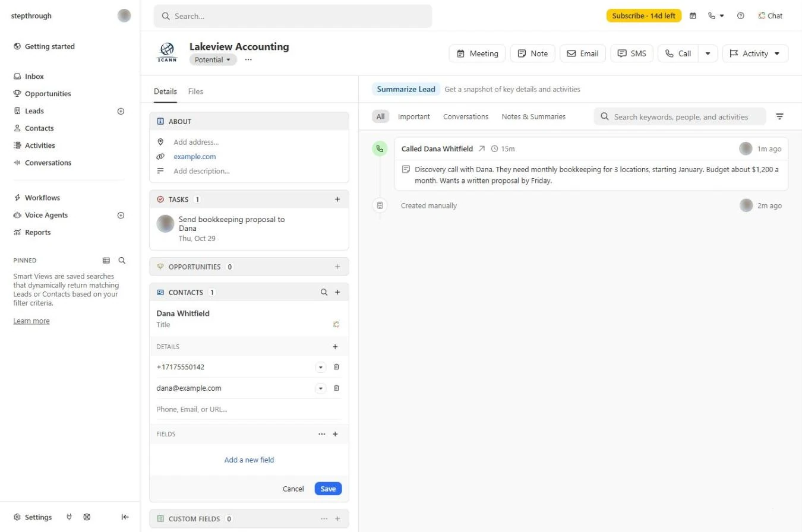Click the plug icon beside Settings
The height and width of the screenshot is (532, 802).
point(70,517)
